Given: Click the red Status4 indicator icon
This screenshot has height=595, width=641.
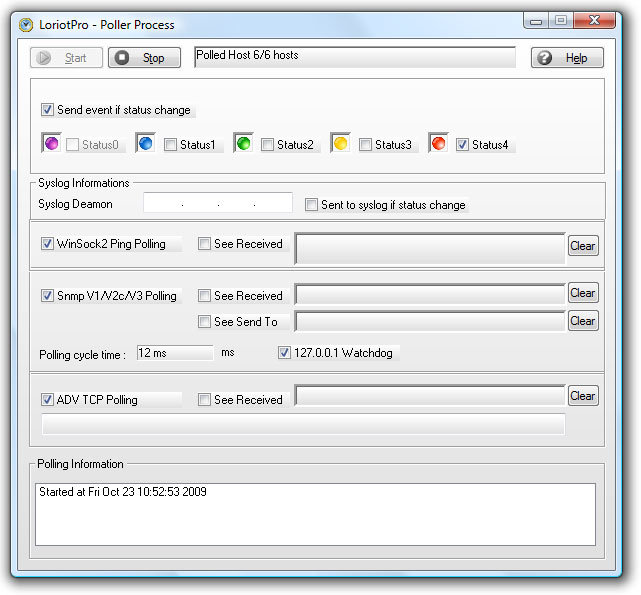Looking at the screenshot, I should click(438, 144).
